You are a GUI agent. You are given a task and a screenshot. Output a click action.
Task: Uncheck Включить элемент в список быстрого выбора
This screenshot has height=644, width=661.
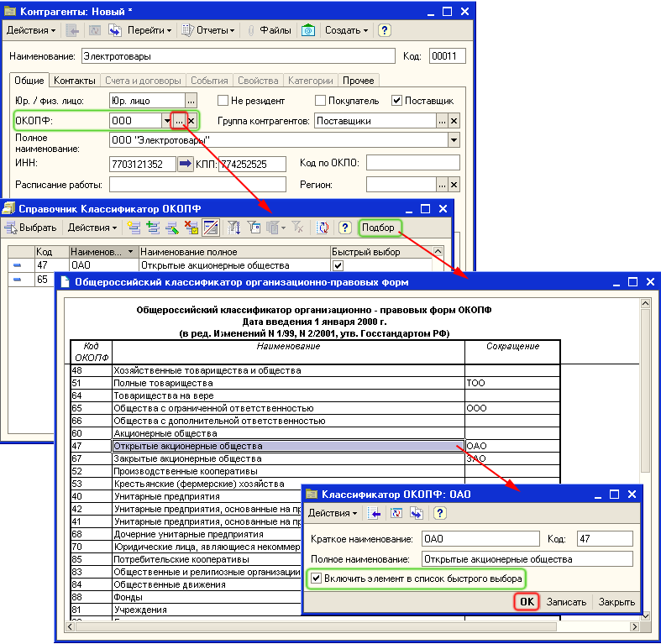(316, 579)
